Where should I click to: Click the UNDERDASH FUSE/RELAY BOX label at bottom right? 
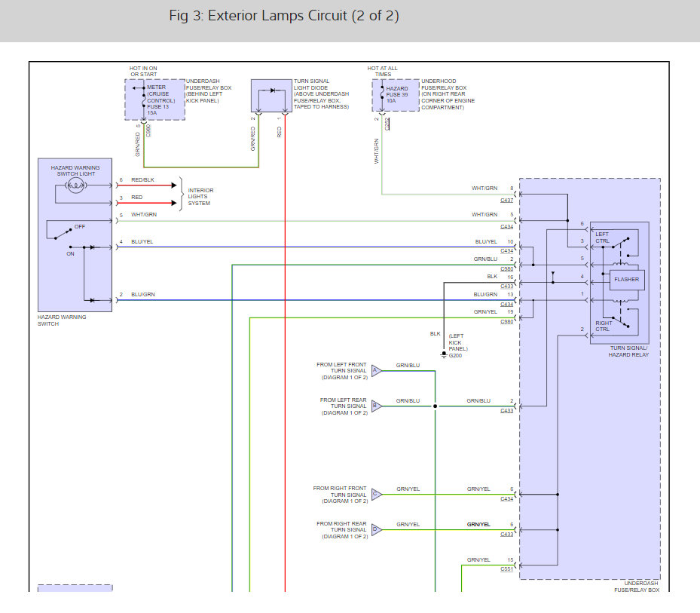637,587
